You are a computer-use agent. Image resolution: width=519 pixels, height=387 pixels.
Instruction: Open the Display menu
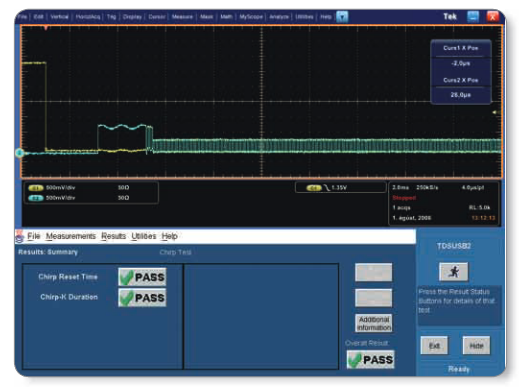pos(132,17)
